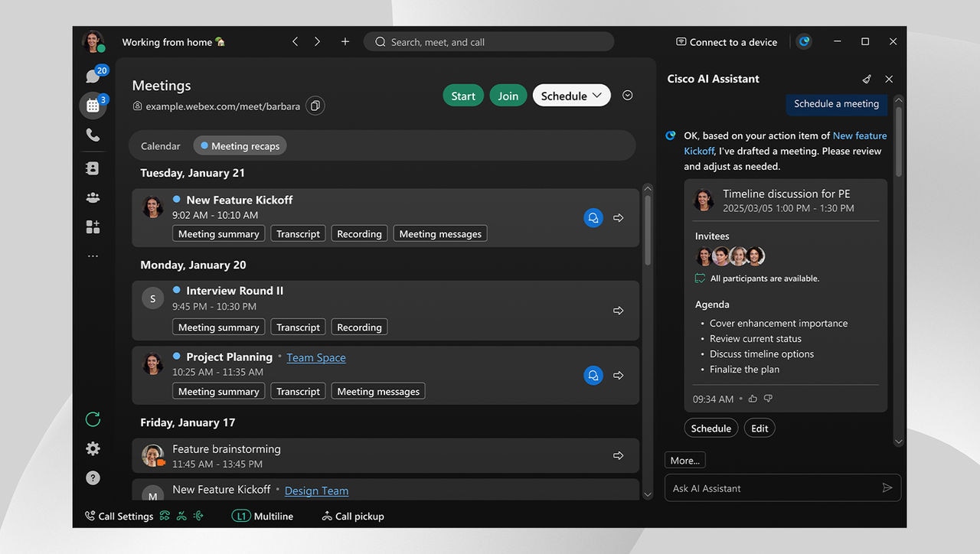Show more sidebar options ellipsis
Viewport: 980px width, 554px height.
(93, 256)
